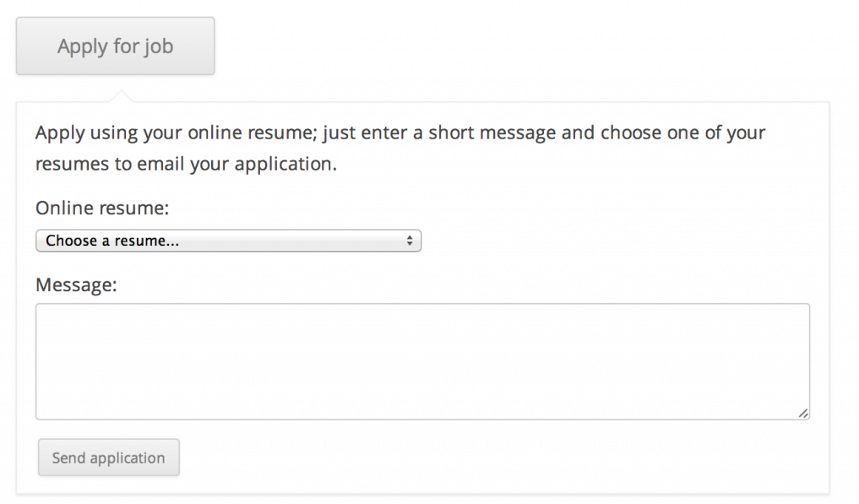Click the Online resume label
The width and height of the screenshot is (859, 504).
coord(102,209)
